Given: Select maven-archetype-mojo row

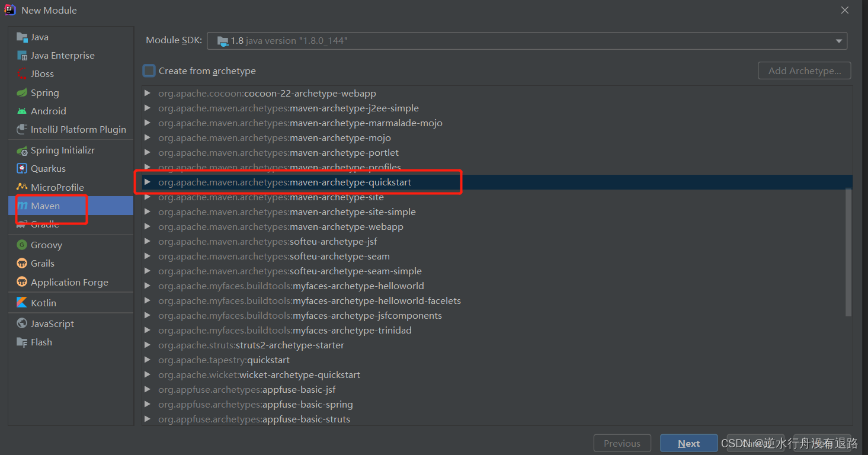Looking at the screenshot, I should tap(498, 137).
